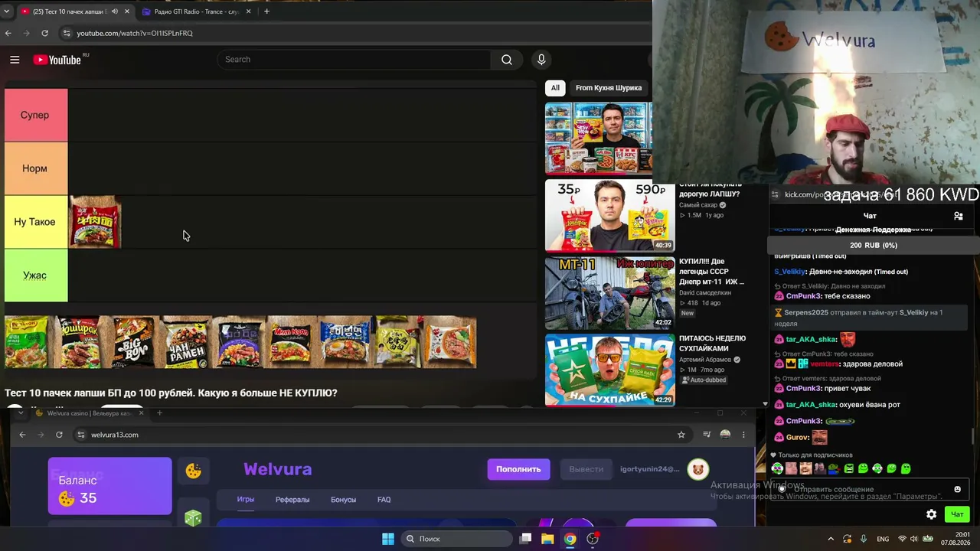Open the David самоделкин channel

705,292
